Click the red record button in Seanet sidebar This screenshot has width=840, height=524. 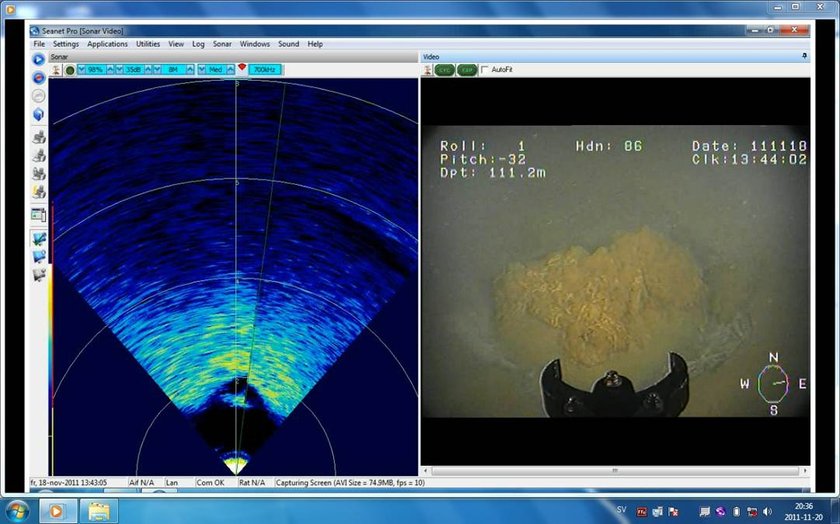pyautogui.click(x=39, y=78)
